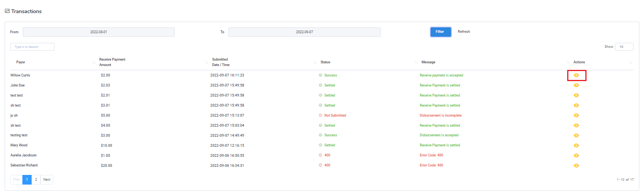Apply the date range Filter button

click(x=440, y=32)
